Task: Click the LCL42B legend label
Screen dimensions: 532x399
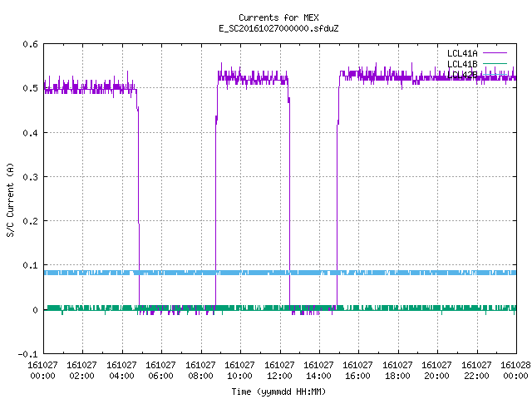Action: [x=462, y=75]
